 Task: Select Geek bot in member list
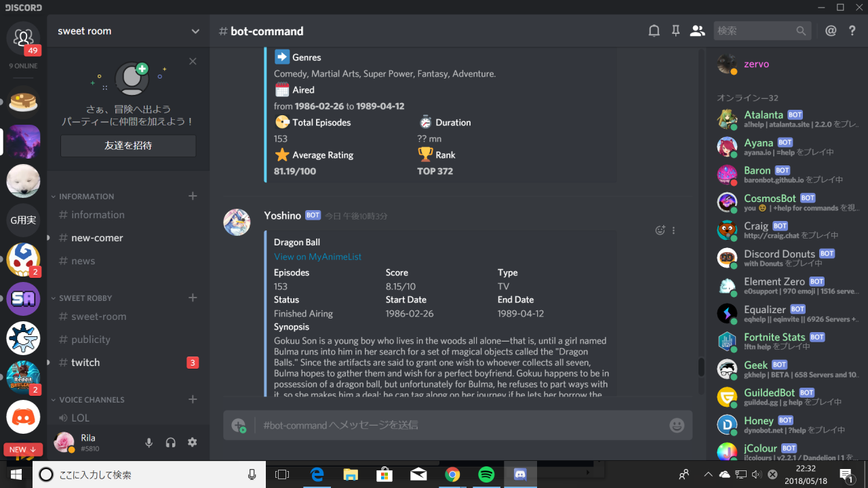787,369
